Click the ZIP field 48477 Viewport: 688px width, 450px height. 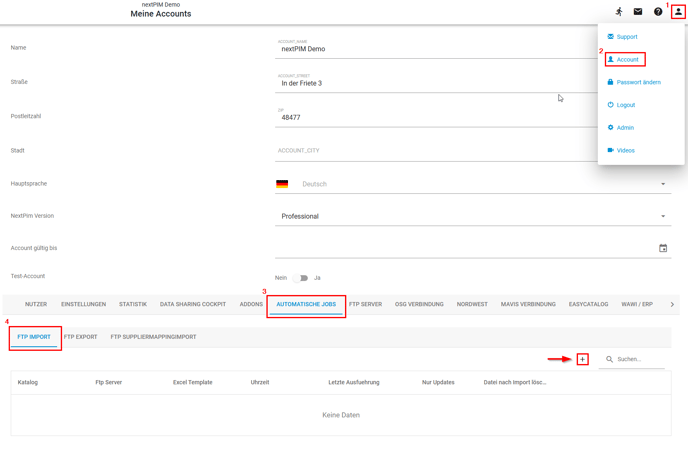pos(437,117)
